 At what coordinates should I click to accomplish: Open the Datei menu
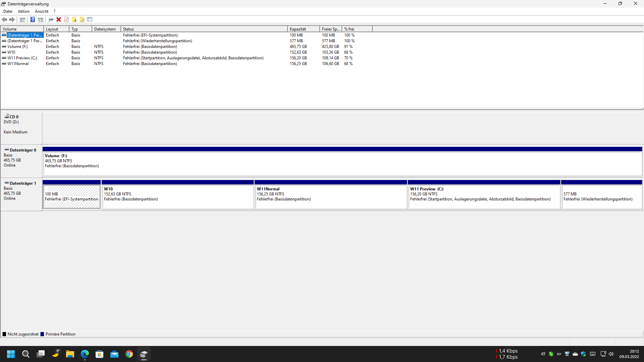(8, 11)
